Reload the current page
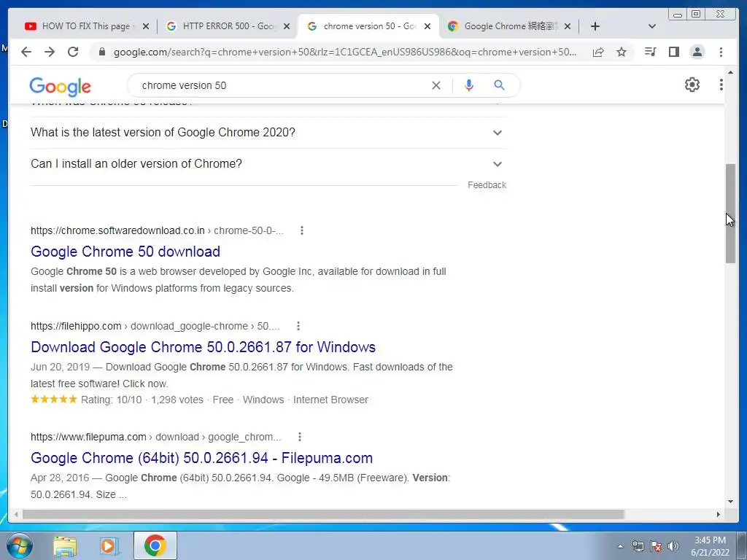This screenshot has width=747, height=560. coord(73,52)
